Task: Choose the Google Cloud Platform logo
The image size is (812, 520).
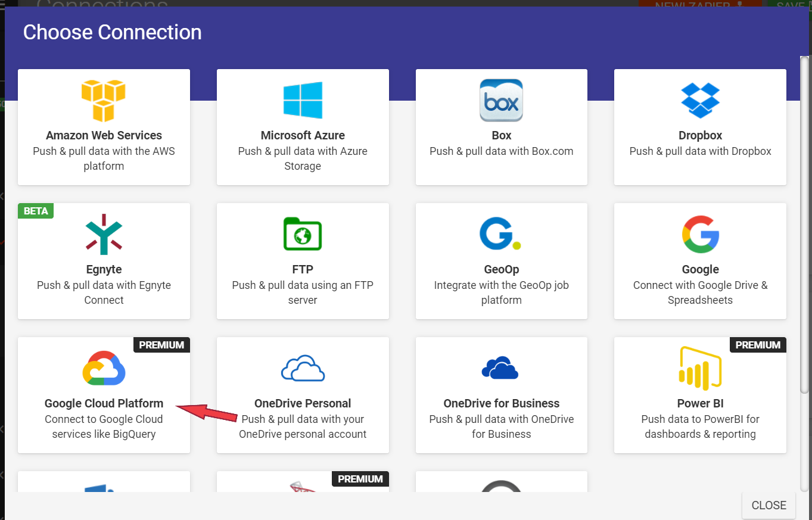Action: pyautogui.click(x=104, y=368)
